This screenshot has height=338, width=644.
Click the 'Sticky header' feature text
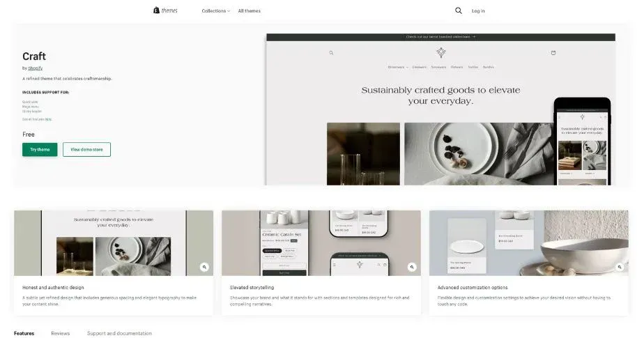pyautogui.click(x=32, y=112)
